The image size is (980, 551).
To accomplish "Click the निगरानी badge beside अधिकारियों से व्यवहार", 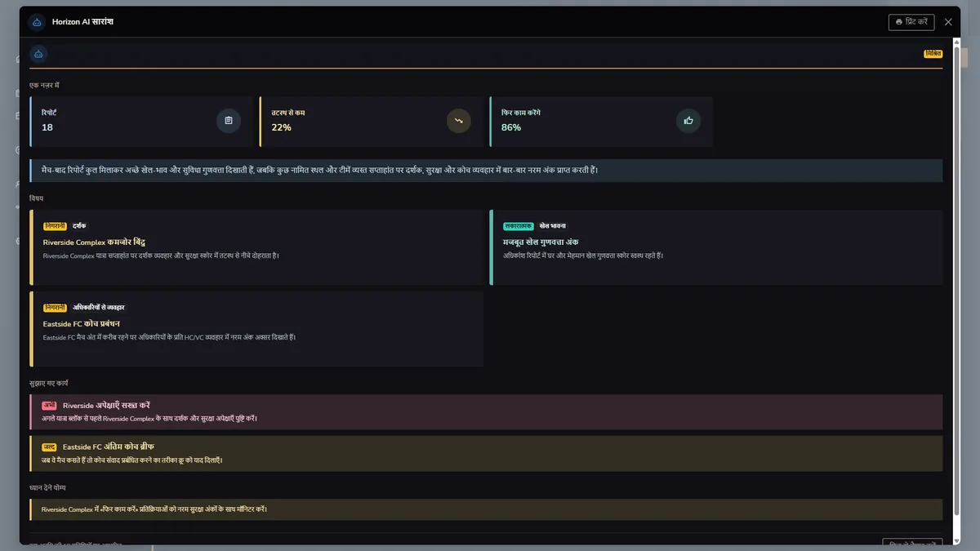I will (x=55, y=307).
